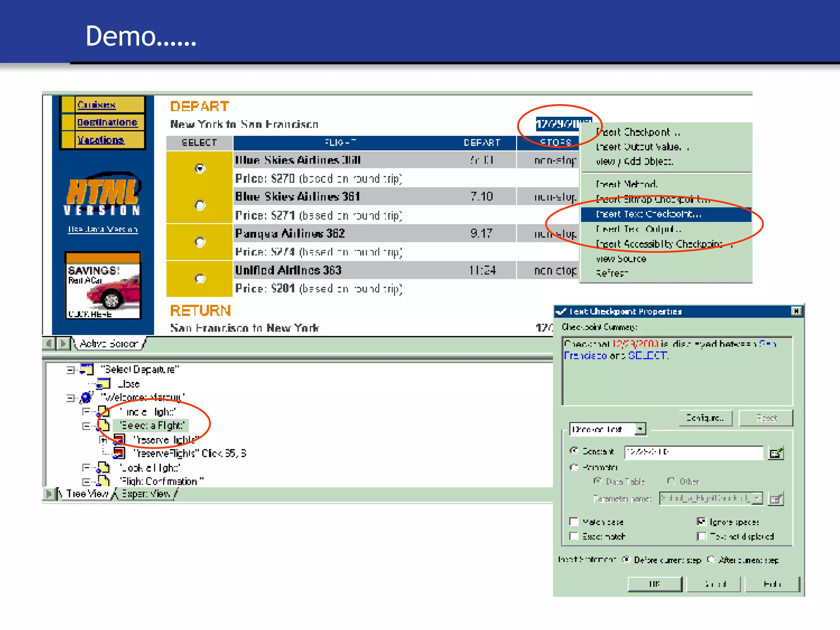Image resolution: width=840 pixels, height=630 pixels.
Task: Select the 'After current step' radio button
Action: (711, 559)
